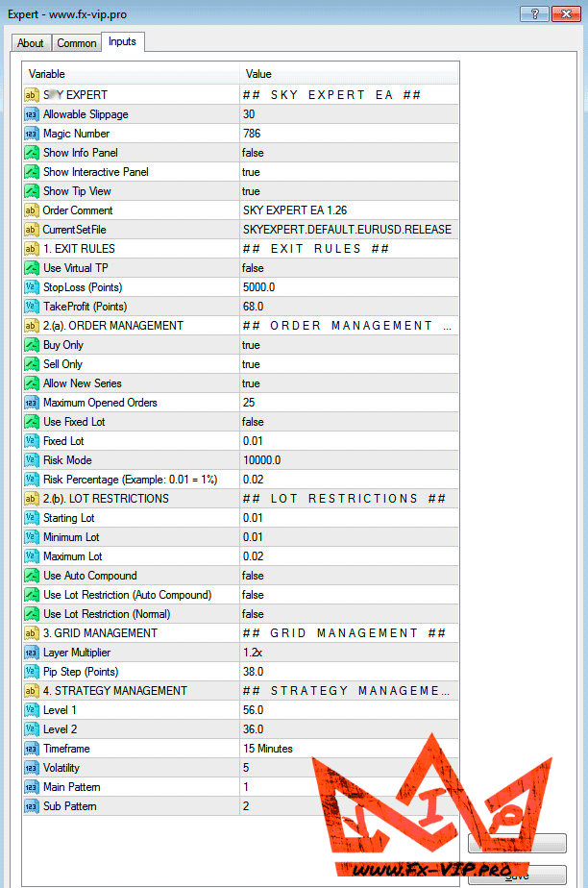Click the Magic Number integer icon
The height and width of the screenshot is (888, 588).
coord(32,134)
